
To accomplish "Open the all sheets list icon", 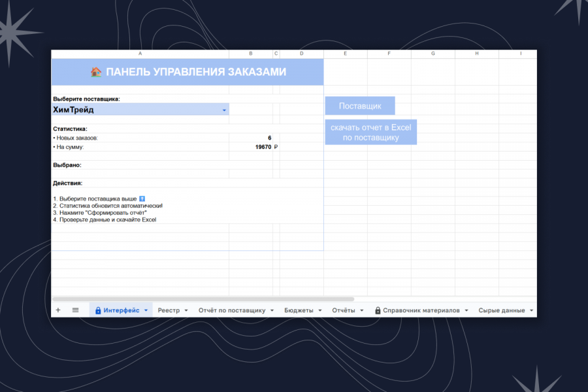I will coord(75,310).
